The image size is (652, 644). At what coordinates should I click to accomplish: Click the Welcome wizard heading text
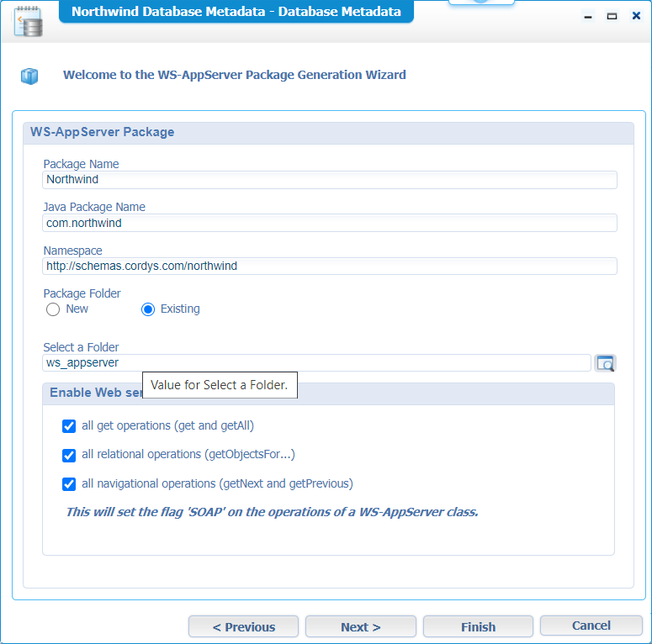click(x=235, y=75)
